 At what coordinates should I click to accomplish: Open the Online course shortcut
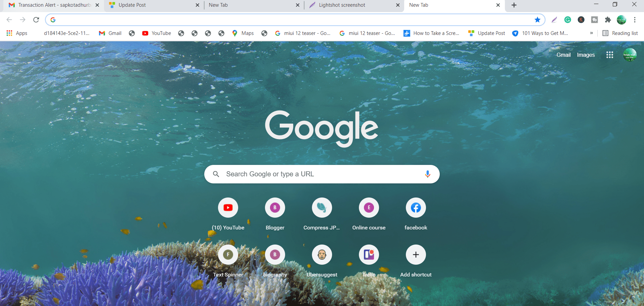pyautogui.click(x=369, y=214)
